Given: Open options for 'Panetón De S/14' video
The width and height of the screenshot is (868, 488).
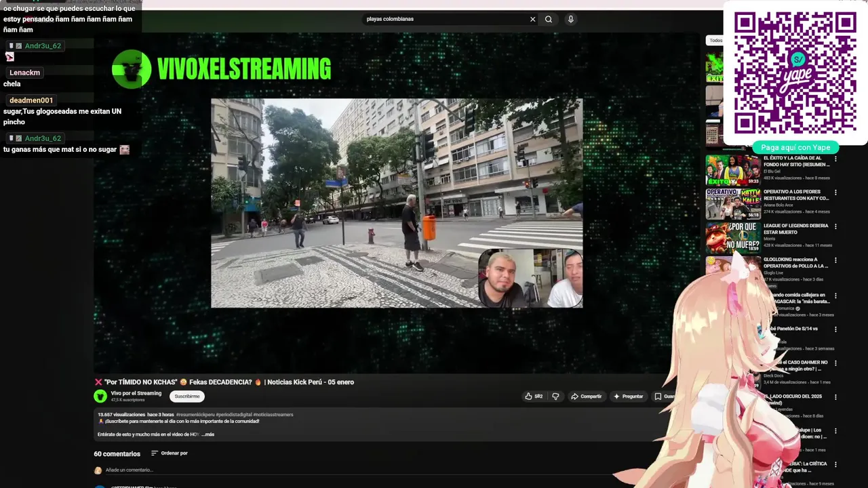Looking at the screenshot, I should click(835, 329).
